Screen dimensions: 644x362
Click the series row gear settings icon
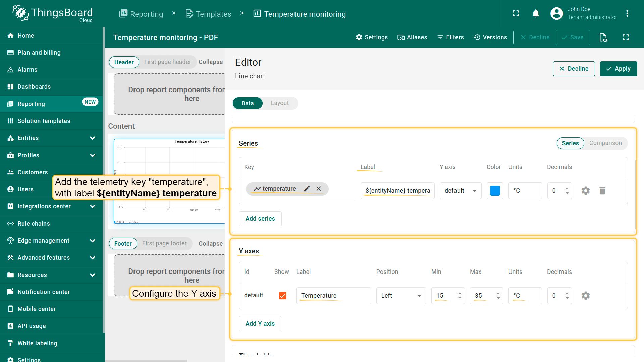coord(585,191)
